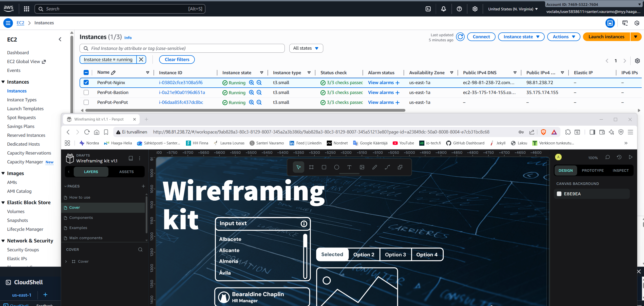Click the canvas background E8E9EA swatch
Screen dimensions: 644x306
(559, 194)
